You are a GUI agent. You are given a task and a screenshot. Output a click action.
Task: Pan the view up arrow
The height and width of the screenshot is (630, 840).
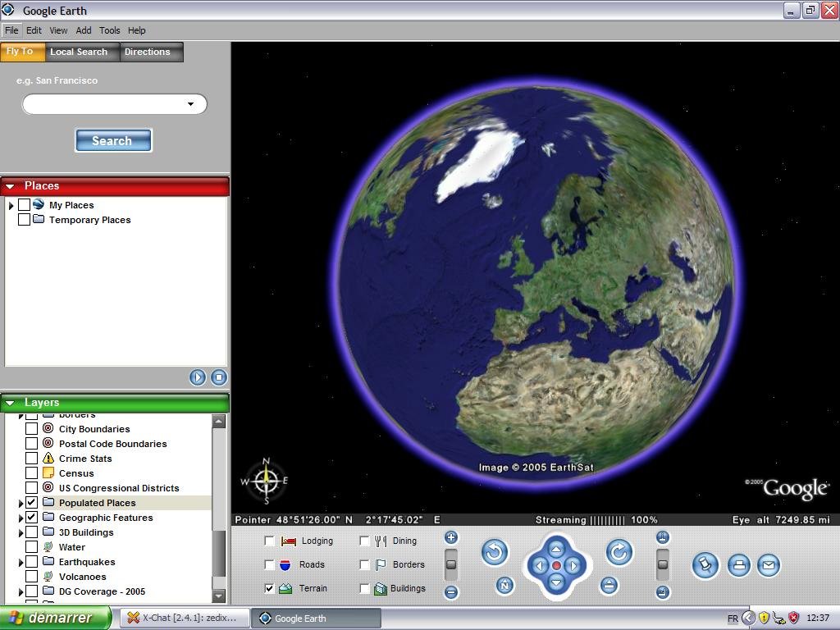pyautogui.click(x=556, y=549)
